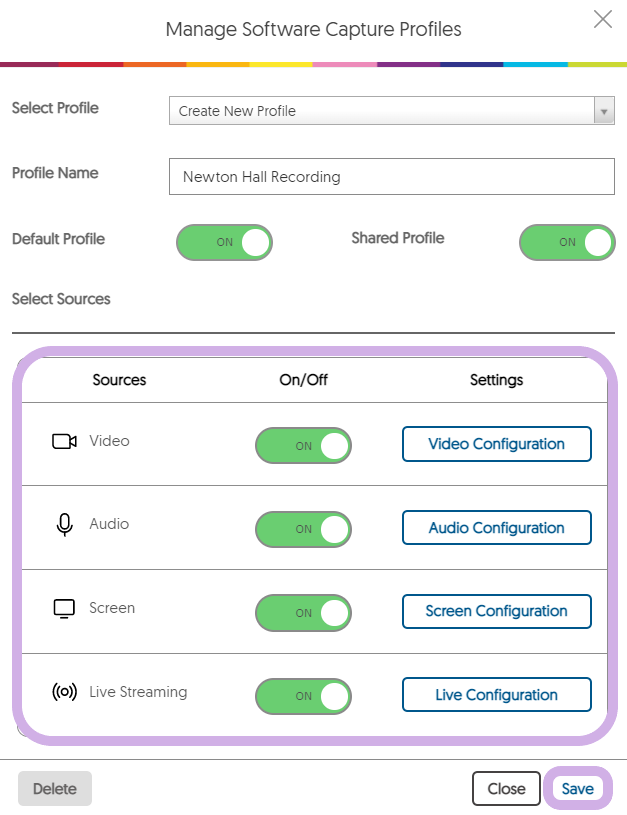Turn off the Video source toggle
Image resolution: width=627 pixels, height=815 pixels.
coord(304,445)
